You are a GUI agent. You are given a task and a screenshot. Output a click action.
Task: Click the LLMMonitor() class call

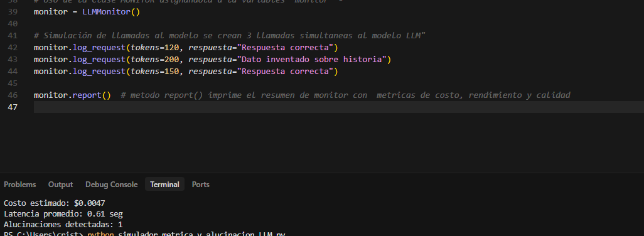111,11
